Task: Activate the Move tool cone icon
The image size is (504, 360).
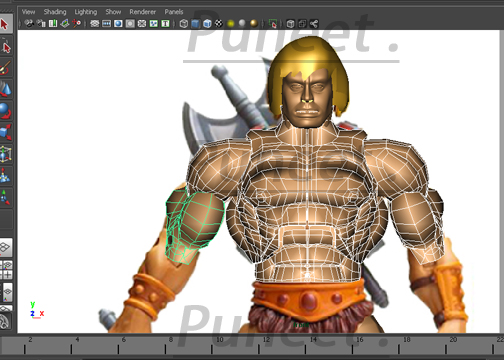Action: tap(5, 89)
